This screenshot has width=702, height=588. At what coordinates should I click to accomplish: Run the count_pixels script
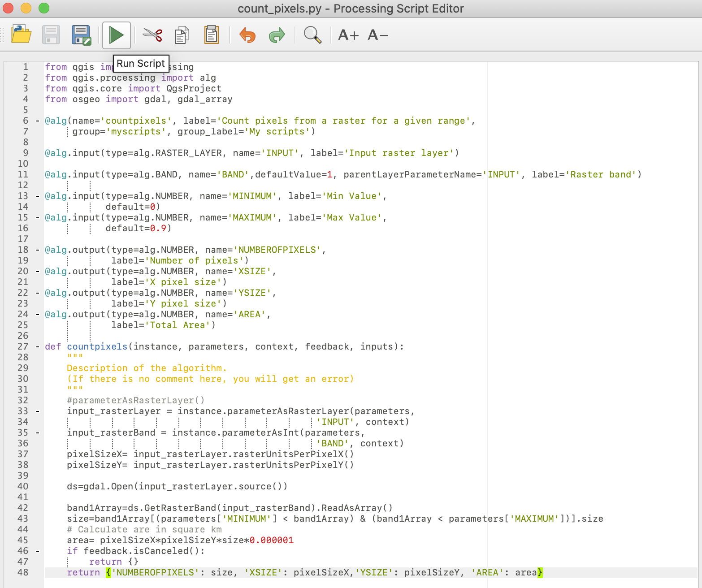116,35
